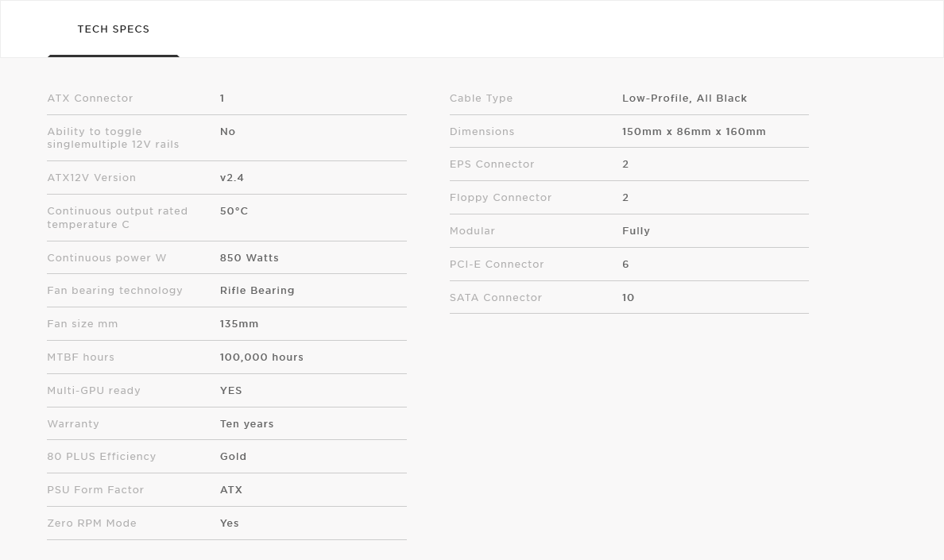Select the ATX12V Version label
944x560 pixels.
(91, 178)
